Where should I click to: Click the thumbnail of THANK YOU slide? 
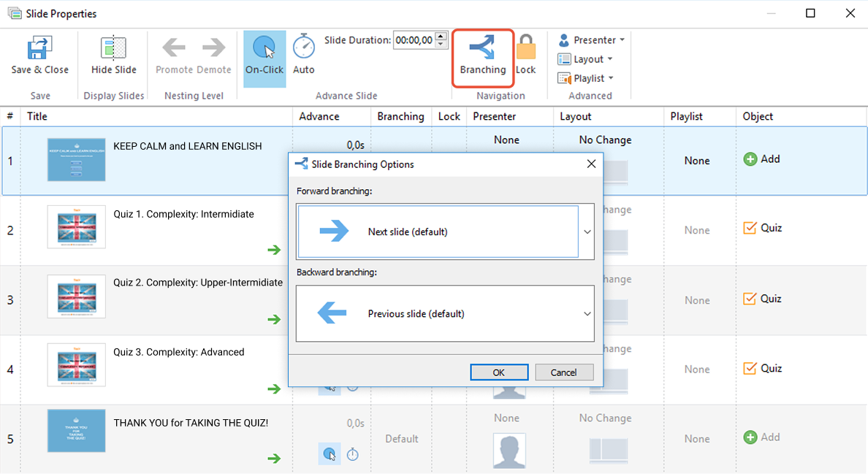coord(76,431)
